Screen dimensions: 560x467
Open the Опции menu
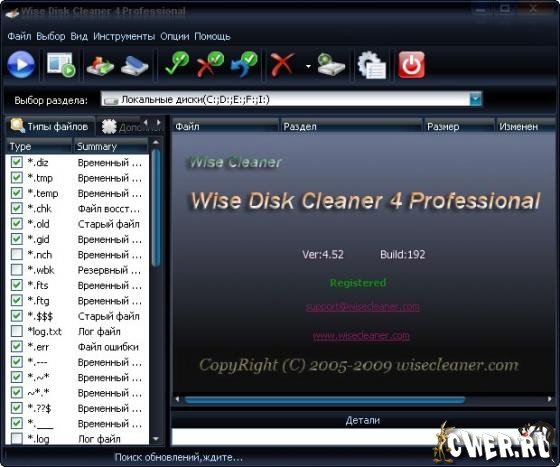coord(175,36)
